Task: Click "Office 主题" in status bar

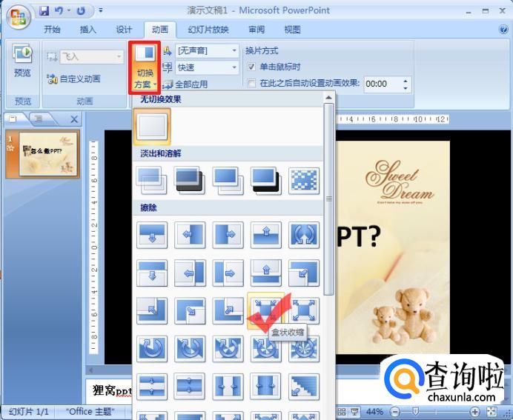Action: [x=90, y=412]
